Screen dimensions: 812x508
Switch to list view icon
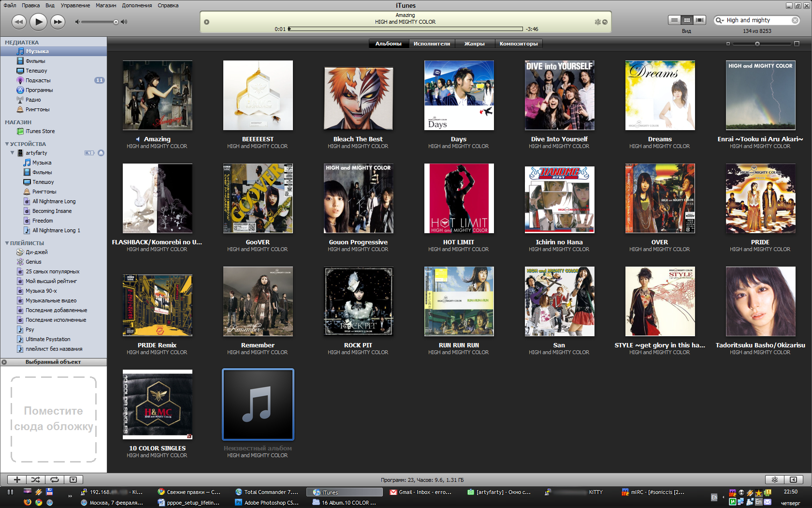click(x=674, y=20)
